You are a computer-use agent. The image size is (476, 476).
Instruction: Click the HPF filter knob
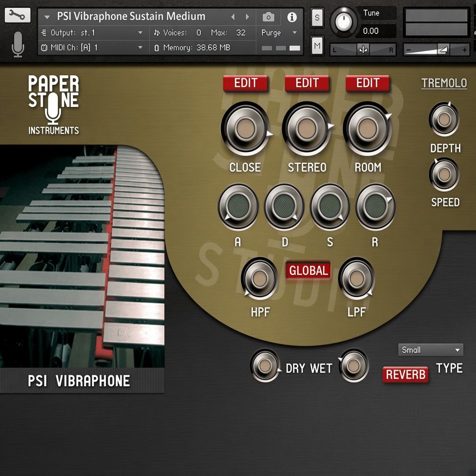click(x=259, y=279)
